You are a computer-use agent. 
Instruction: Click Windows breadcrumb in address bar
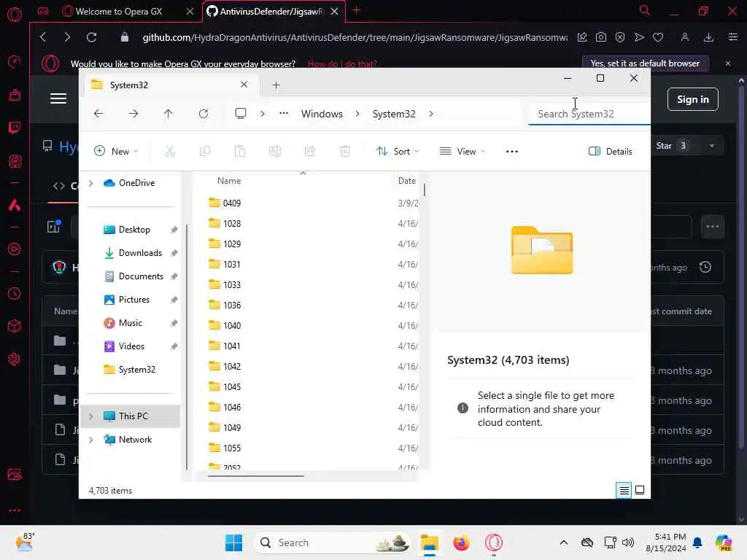[x=322, y=114]
